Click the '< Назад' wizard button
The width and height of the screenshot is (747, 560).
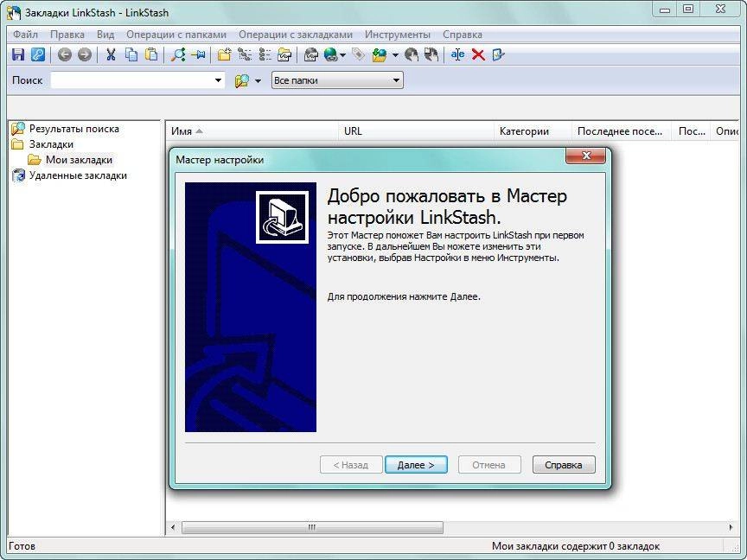click(351, 465)
